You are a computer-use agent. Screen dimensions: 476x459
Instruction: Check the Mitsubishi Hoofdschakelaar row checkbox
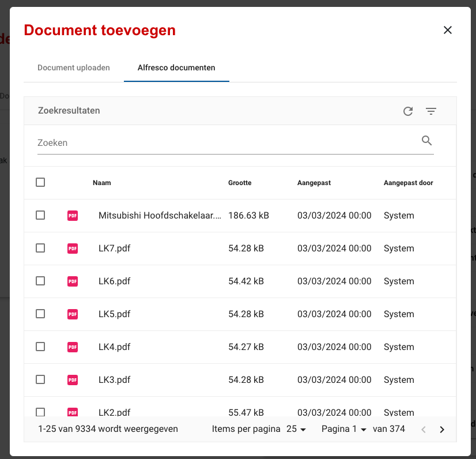pyautogui.click(x=40, y=216)
